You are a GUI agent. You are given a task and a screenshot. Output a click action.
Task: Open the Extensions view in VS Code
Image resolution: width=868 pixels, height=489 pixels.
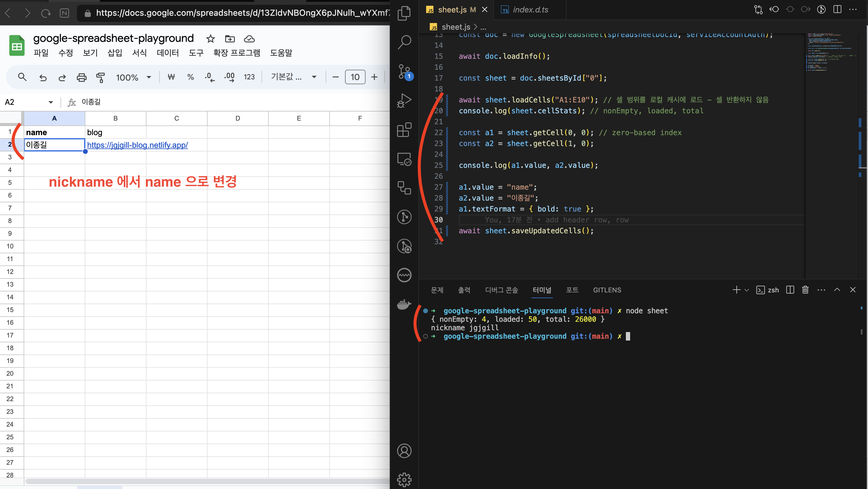(404, 130)
